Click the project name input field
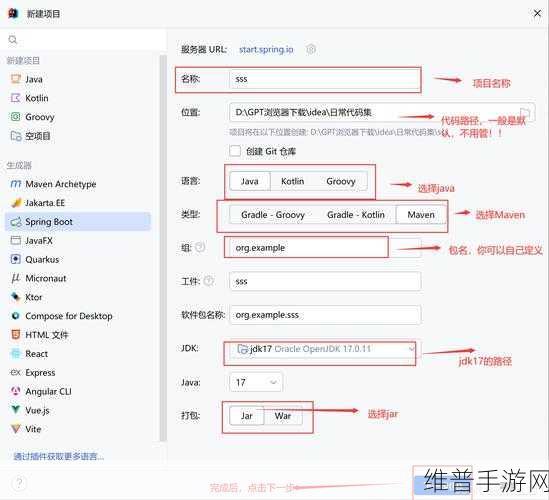Screen dimensions: 549x500 (325, 79)
